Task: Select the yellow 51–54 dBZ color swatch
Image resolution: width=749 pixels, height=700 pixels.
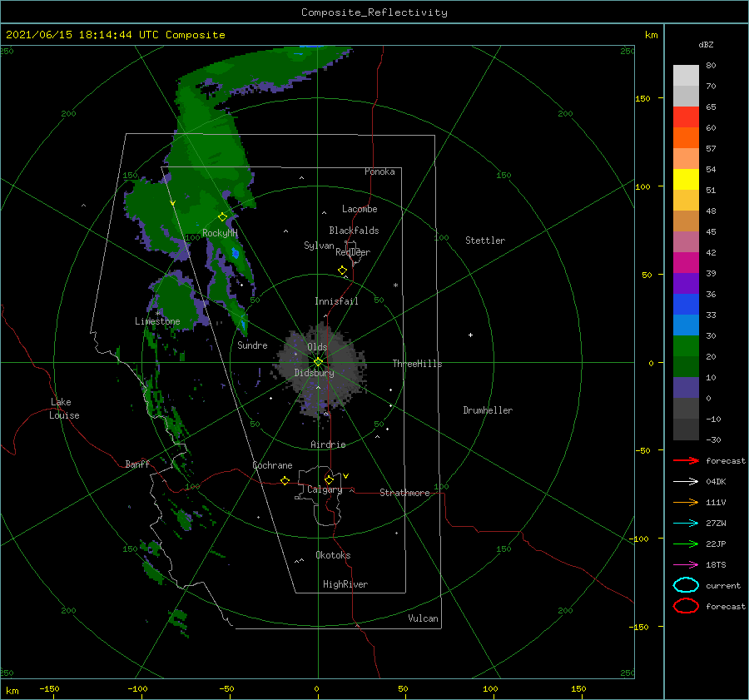Action: click(686, 180)
